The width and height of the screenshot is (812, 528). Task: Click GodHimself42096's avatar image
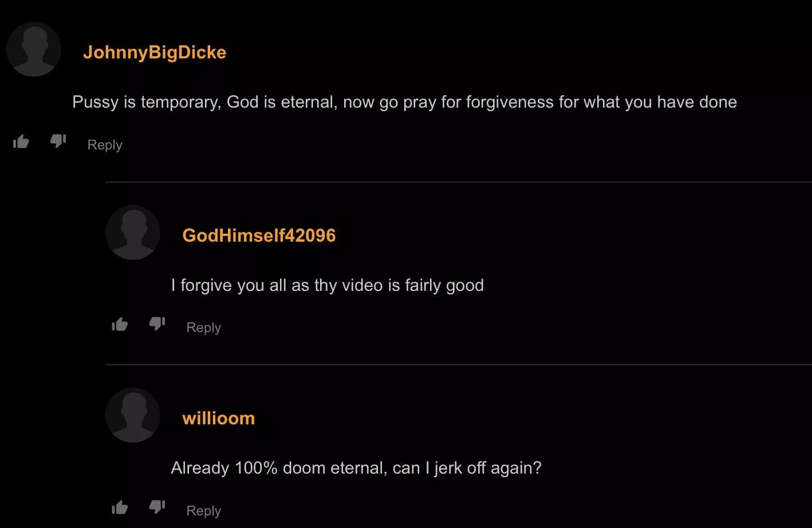click(x=132, y=233)
